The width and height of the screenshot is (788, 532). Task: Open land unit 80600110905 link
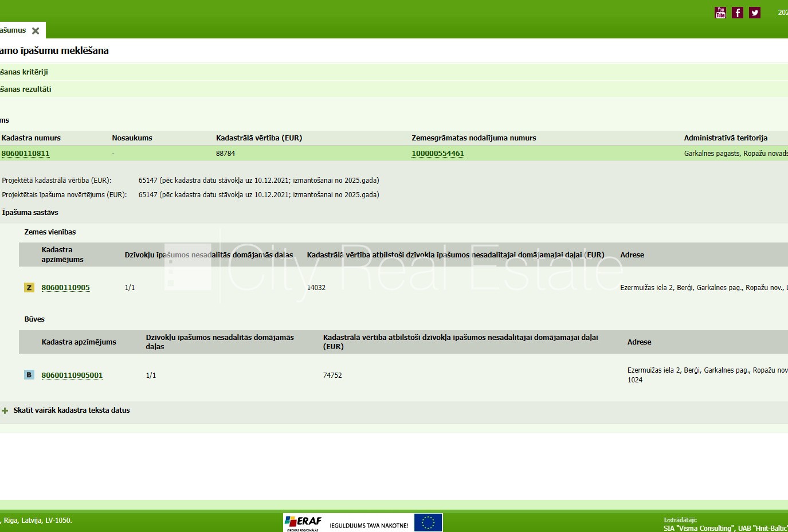coord(65,288)
